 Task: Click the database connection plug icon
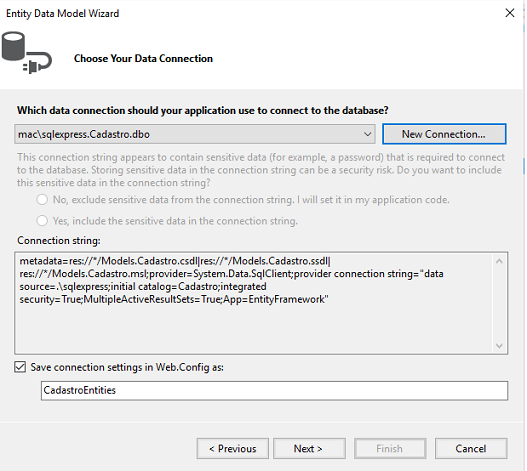[x=26, y=52]
